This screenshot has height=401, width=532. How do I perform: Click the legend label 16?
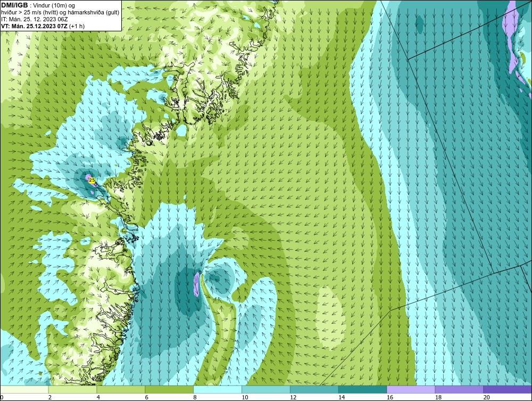click(x=390, y=397)
